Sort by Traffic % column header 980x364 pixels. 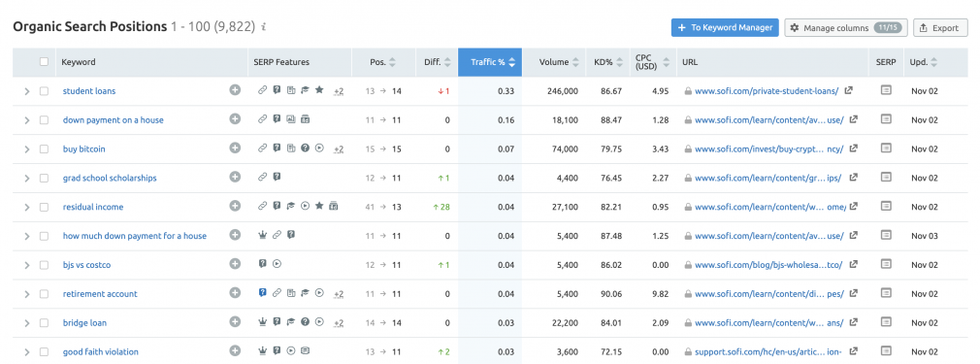(489, 62)
